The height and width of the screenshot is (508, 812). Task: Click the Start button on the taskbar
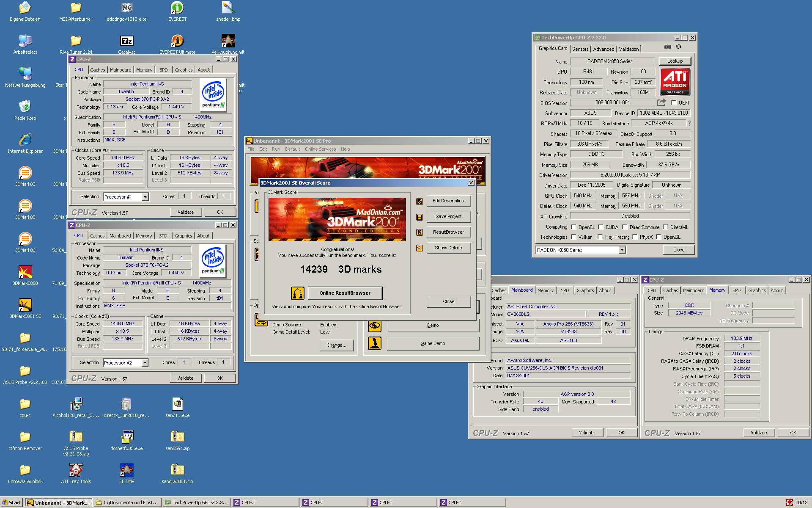(12, 502)
